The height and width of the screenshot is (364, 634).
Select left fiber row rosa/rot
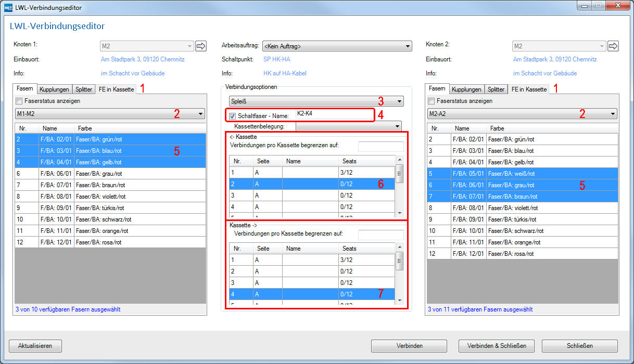(x=110, y=242)
